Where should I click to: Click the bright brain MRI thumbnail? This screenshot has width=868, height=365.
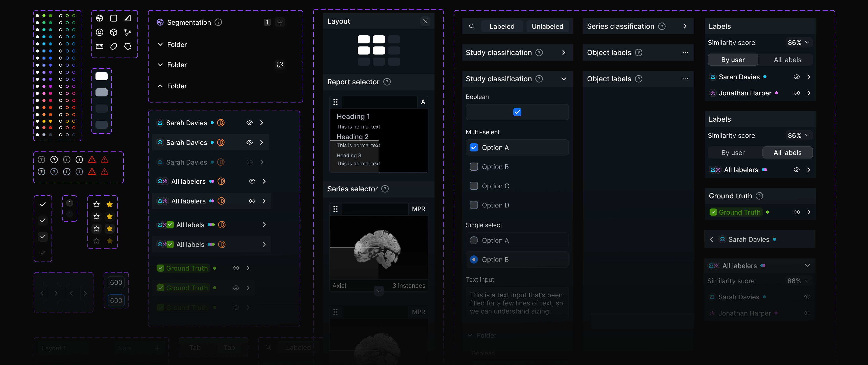pos(379,247)
